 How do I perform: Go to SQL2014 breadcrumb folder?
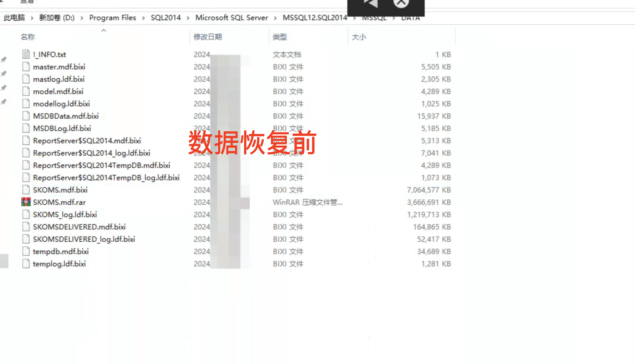pos(166,18)
